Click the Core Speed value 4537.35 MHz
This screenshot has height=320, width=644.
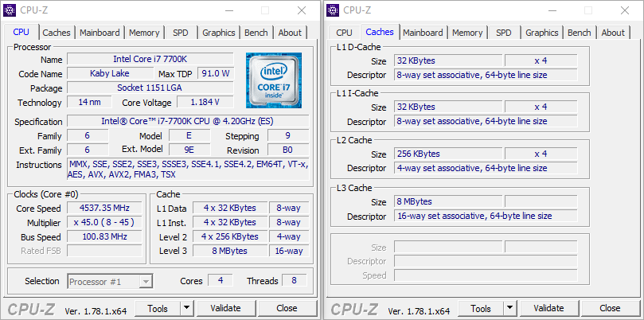[104, 208]
